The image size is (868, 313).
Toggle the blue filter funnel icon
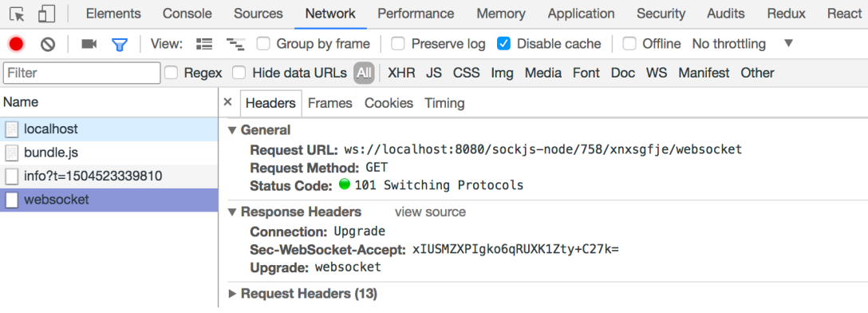point(120,45)
